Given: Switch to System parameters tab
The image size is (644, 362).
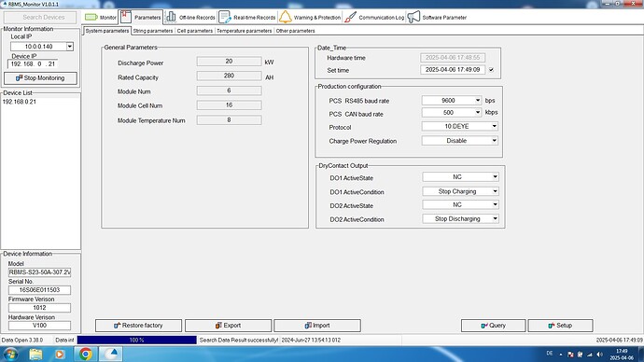Looking at the screenshot, I should click(107, 31).
